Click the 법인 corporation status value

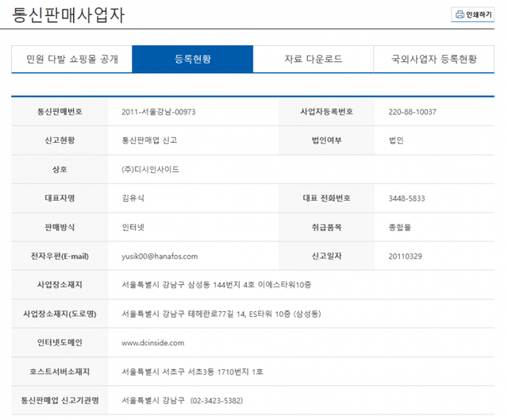pyautogui.click(x=396, y=141)
